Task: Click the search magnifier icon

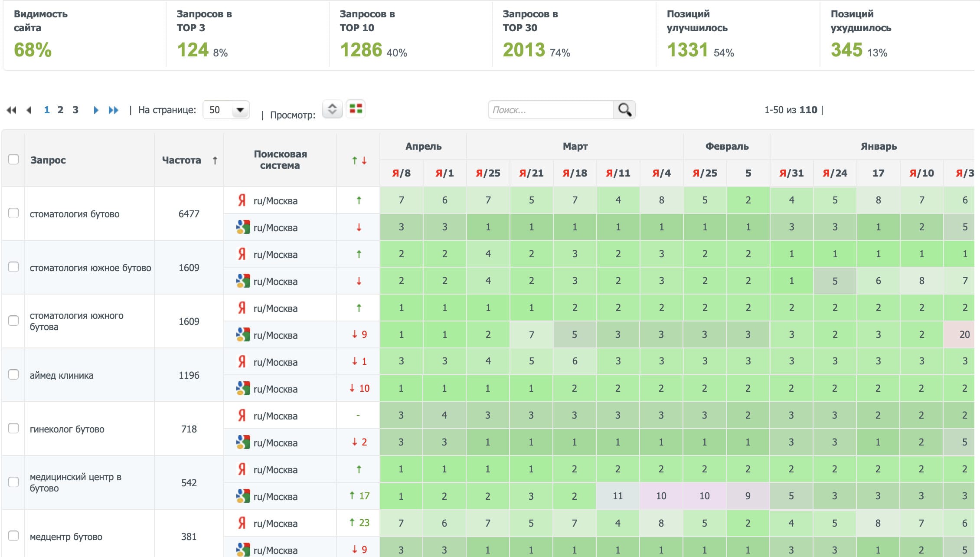Action: click(x=624, y=110)
